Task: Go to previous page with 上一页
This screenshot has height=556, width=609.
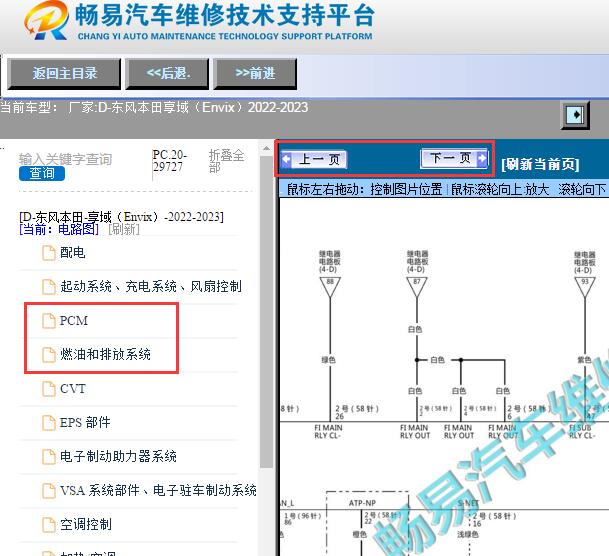Action: (314, 159)
